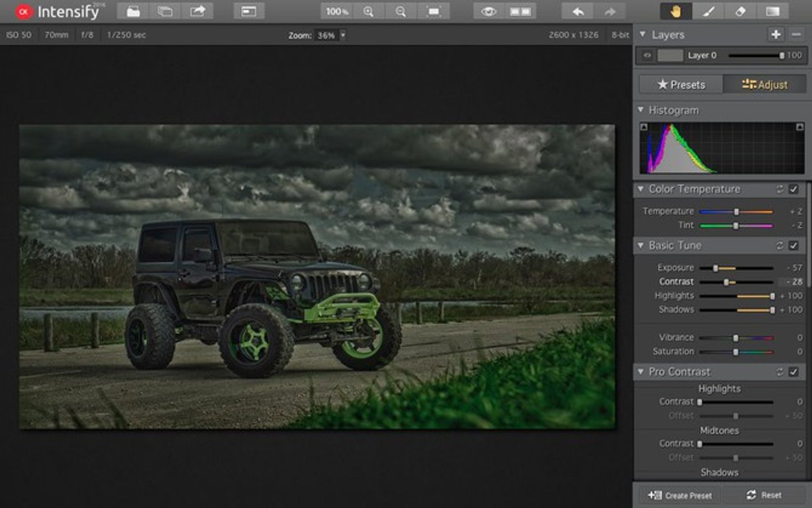Disable the Basic Tune checkbox

tap(794, 246)
